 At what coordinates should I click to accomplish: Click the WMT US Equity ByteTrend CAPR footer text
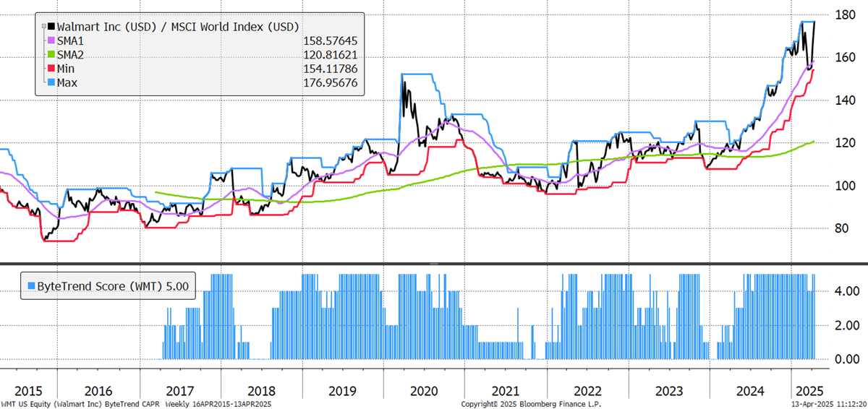[x=135, y=403]
